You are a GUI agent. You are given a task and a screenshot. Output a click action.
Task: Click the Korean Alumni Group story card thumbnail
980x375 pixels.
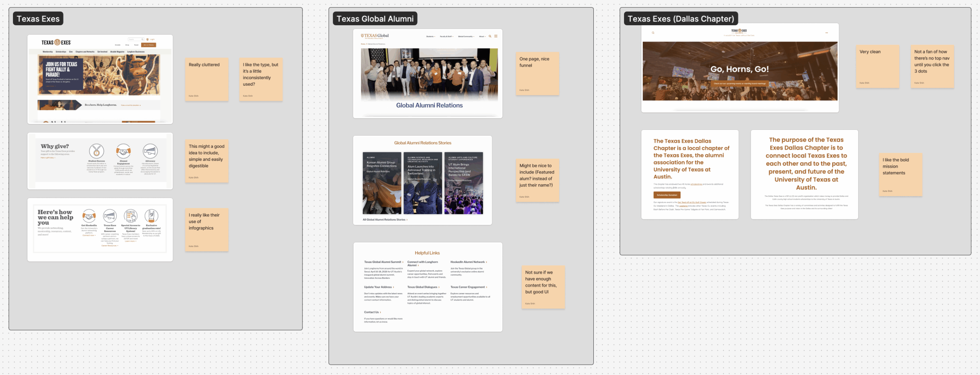[x=382, y=183]
